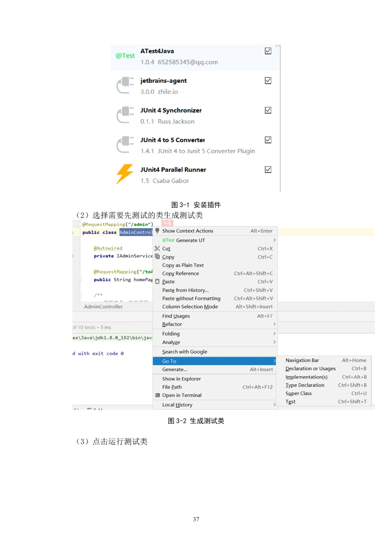Screen dimensions: 392x555
Task: Click the terminal icon beside Open in Terminal
Action: (157, 395)
